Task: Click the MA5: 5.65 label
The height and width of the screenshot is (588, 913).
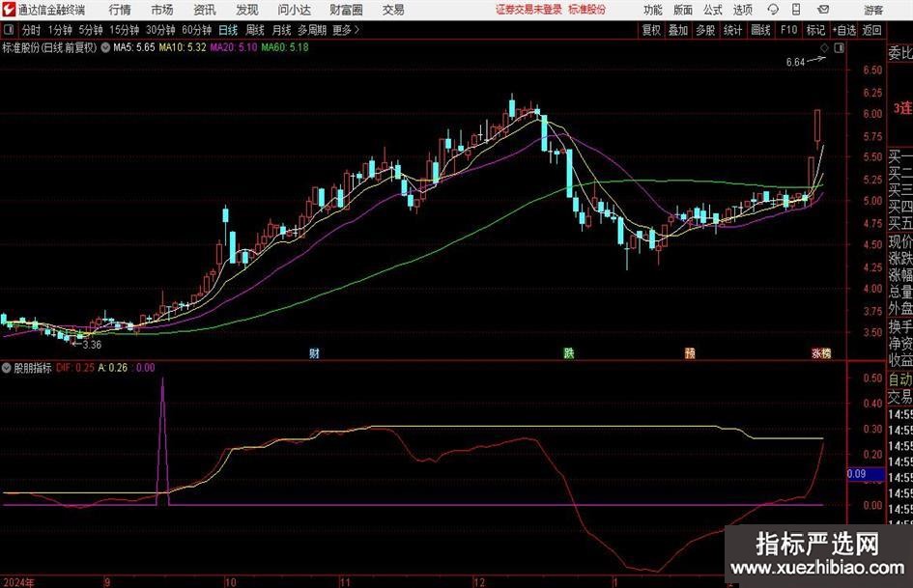Action: (134, 47)
